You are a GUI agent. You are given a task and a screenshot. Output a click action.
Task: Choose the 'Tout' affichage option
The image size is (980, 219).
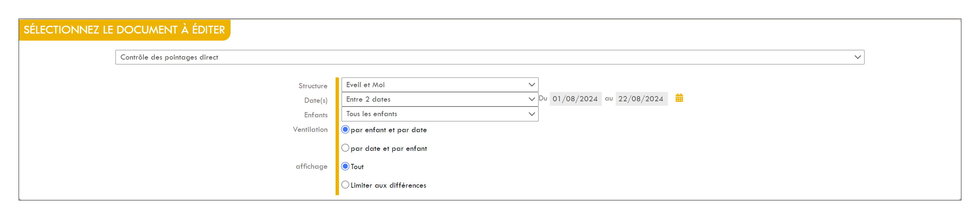click(345, 166)
